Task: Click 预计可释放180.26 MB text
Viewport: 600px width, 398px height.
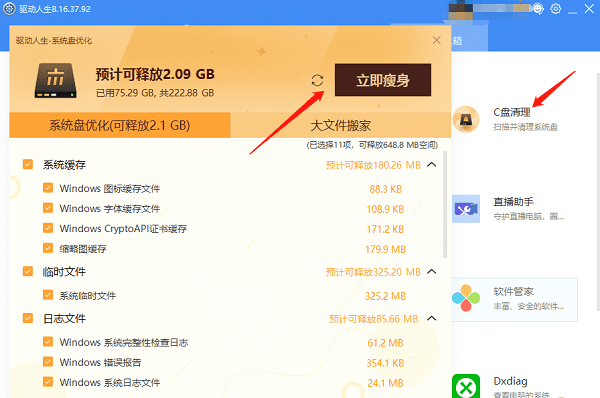Action: [373, 165]
